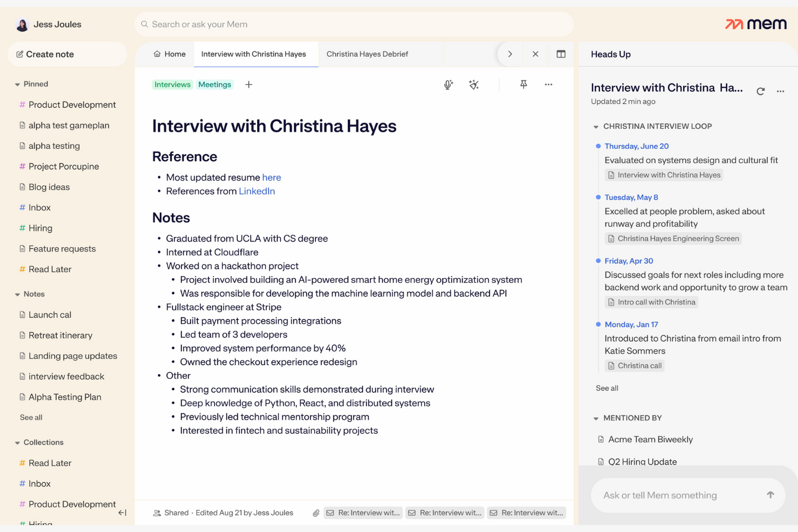Click the microphone voice recording icon
798x532 pixels.
pyautogui.click(x=448, y=85)
